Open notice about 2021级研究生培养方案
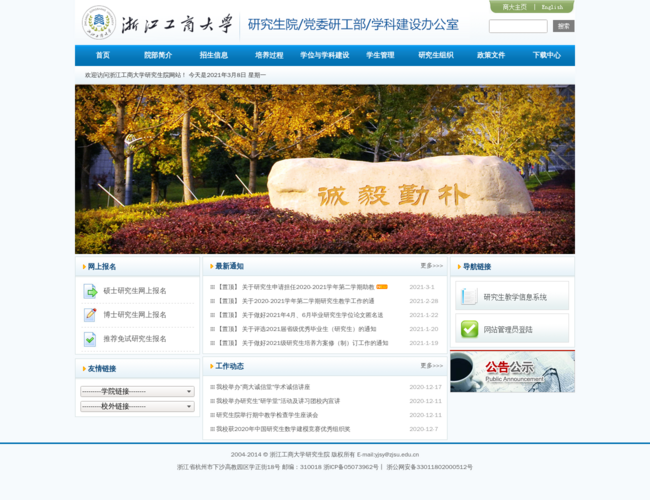Screen dimensions: 650x500 click(302, 343)
